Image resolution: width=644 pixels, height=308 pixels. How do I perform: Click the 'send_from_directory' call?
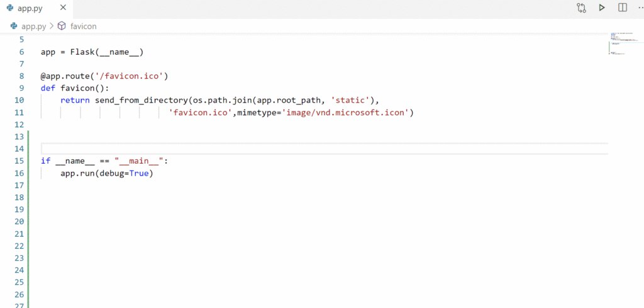[142, 100]
